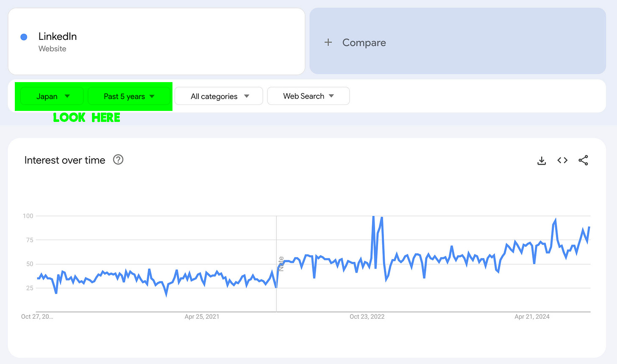The width and height of the screenshot is (617, 364).
Task: Click the Apr 25, 2021 axis label
Action: coord(202,317)
